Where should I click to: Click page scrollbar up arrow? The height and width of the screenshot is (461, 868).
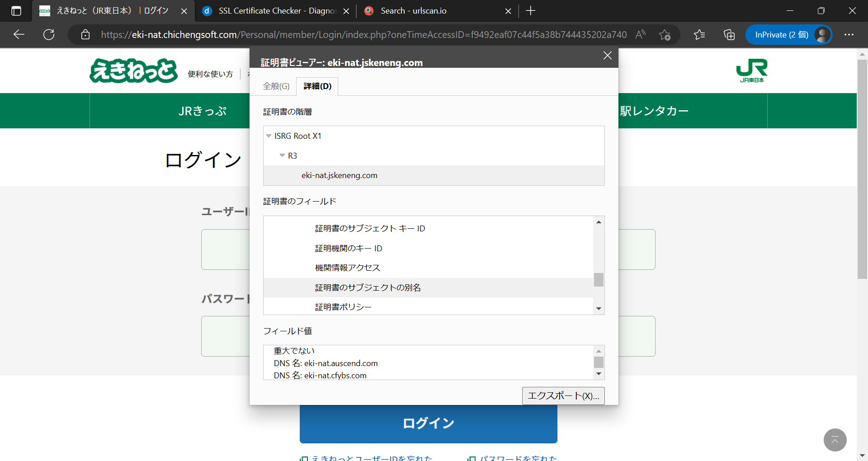(x=862, y=54)
